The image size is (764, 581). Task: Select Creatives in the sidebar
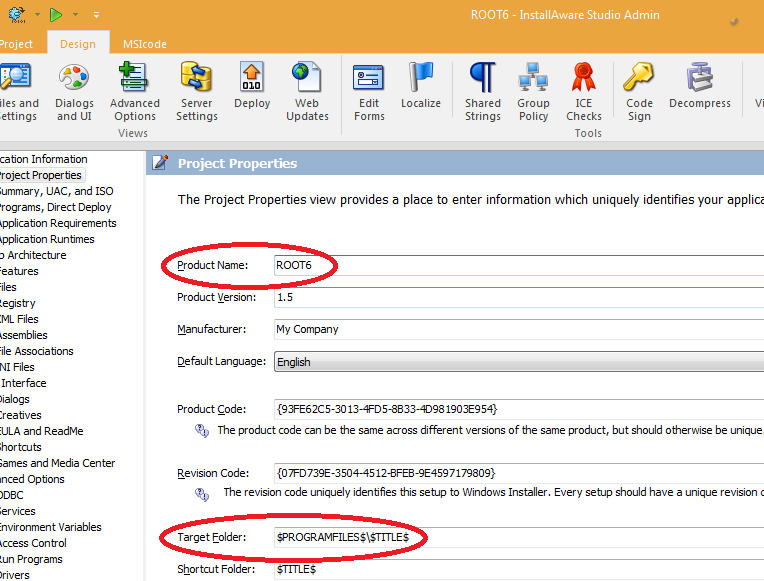coord(20,415)
